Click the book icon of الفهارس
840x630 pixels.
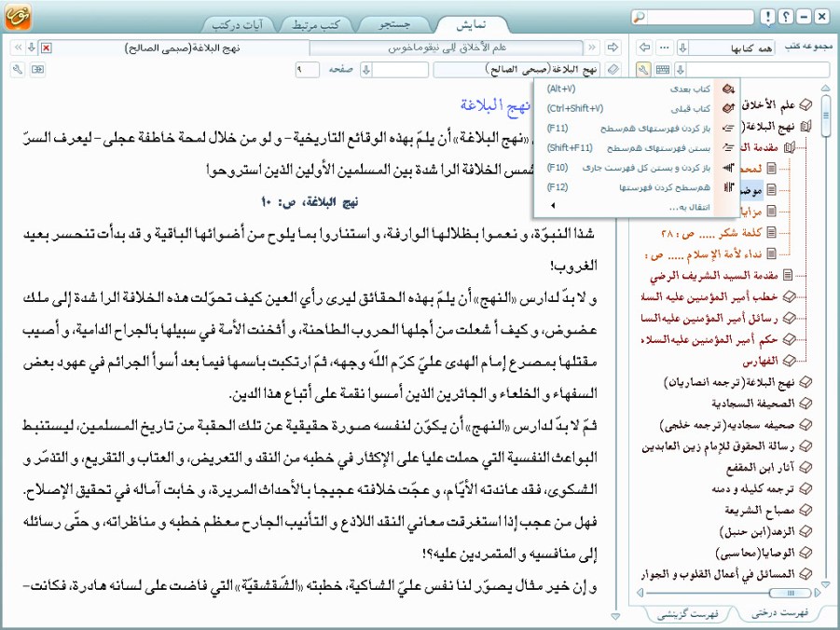coord(789,361)
